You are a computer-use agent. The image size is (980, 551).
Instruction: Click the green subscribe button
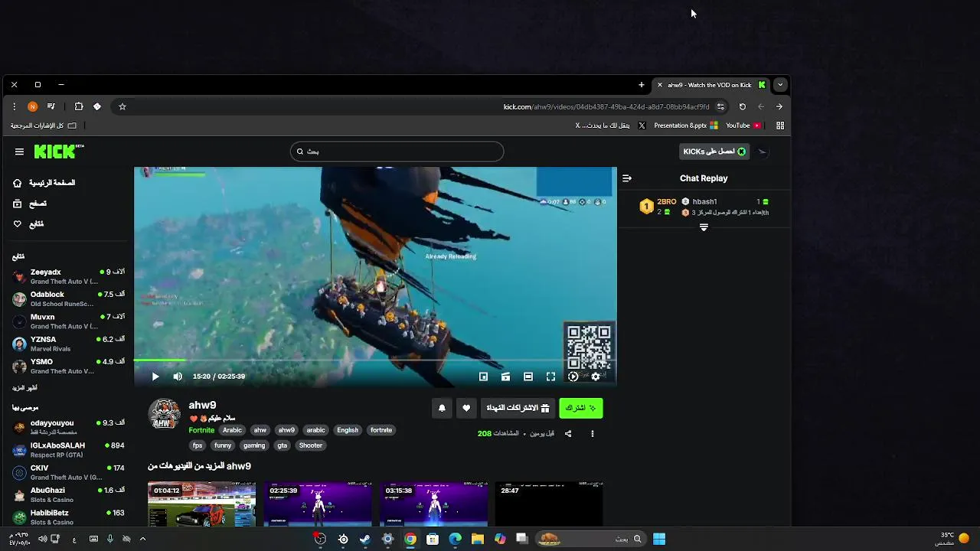pos(581,408)
